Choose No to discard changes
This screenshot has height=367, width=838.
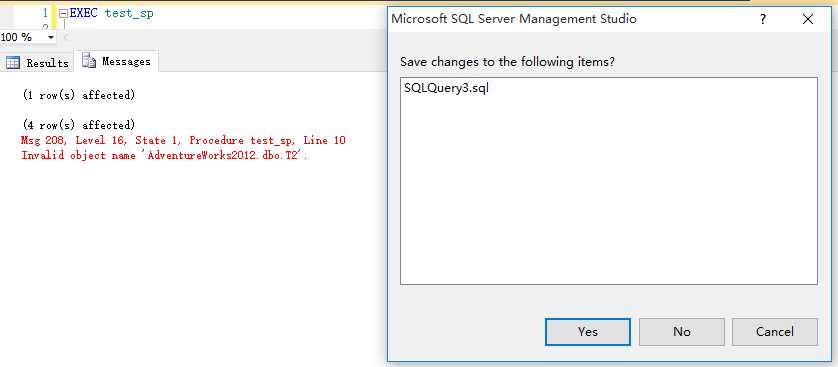(681, 332)
